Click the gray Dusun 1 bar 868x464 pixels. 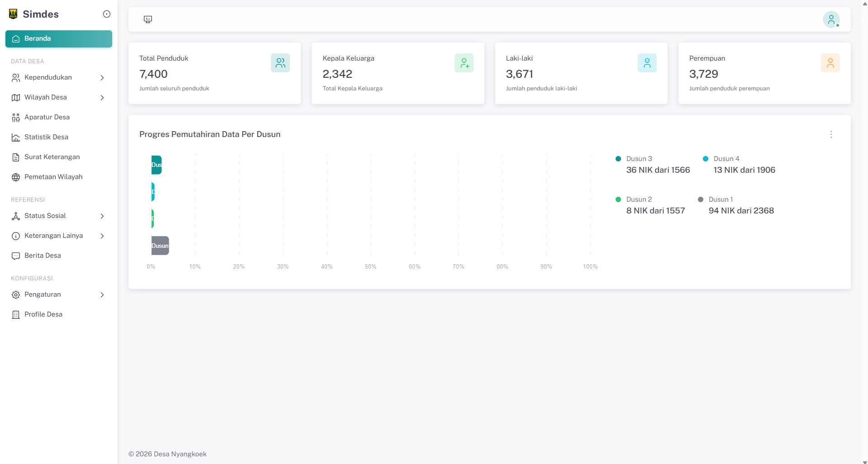[x=160, y=246]
